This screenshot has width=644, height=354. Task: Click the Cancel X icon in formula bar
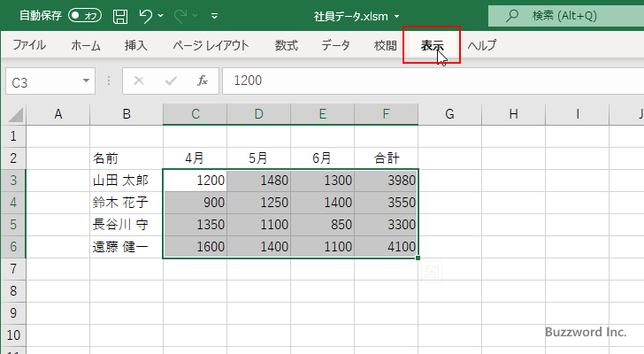click(x=139, y=81)
